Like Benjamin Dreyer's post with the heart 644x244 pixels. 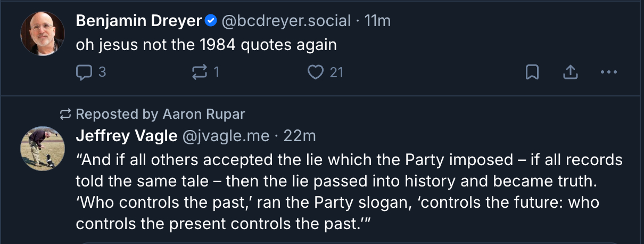316,72
